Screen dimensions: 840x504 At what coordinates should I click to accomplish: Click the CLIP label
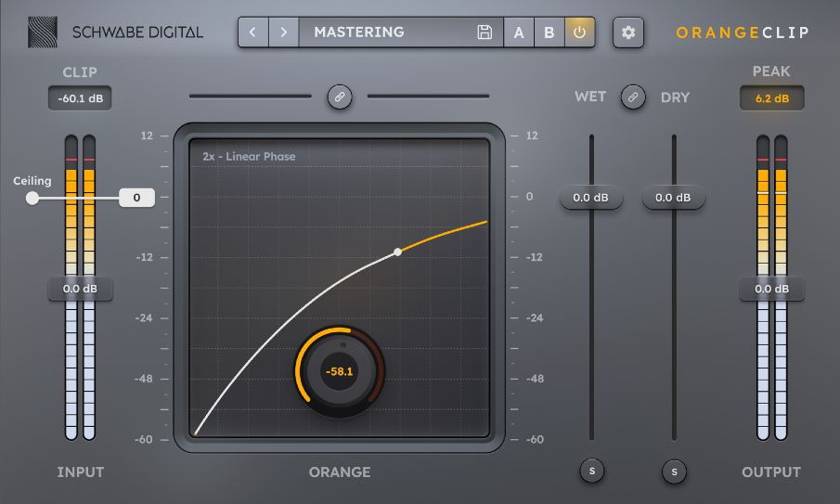click(80, 72)
